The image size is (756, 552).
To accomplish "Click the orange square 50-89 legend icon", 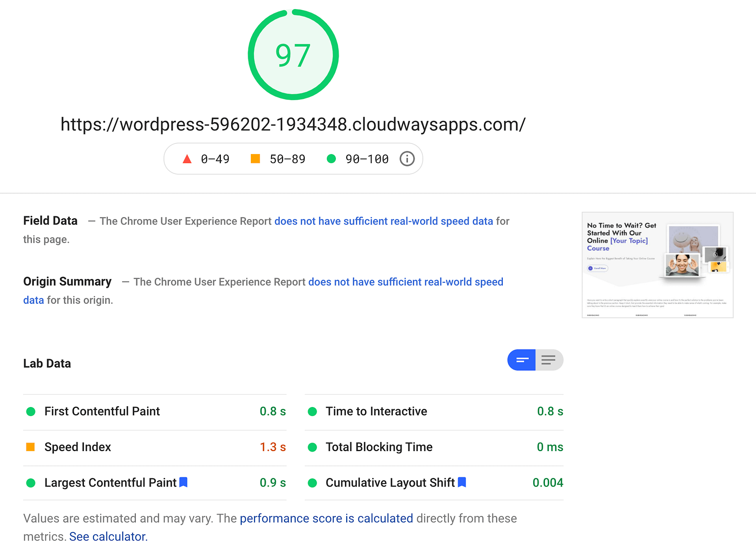I will coord(255,158).
